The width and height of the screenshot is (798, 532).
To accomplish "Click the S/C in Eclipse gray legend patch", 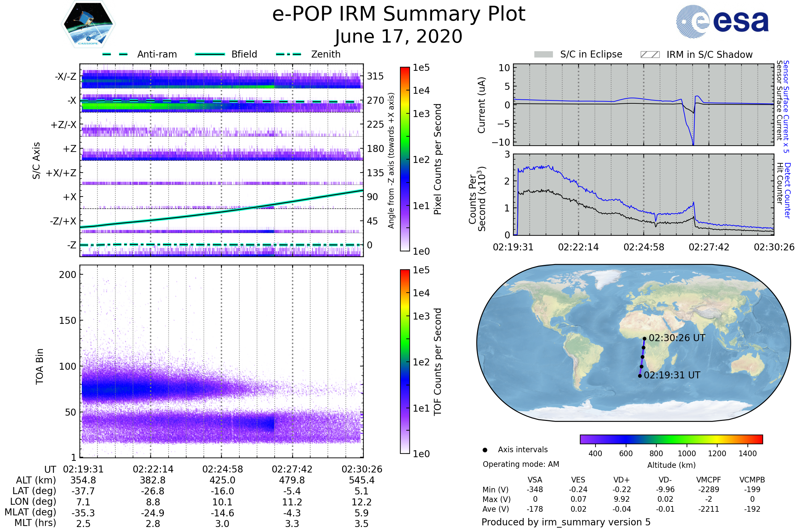I will [543, 55].
